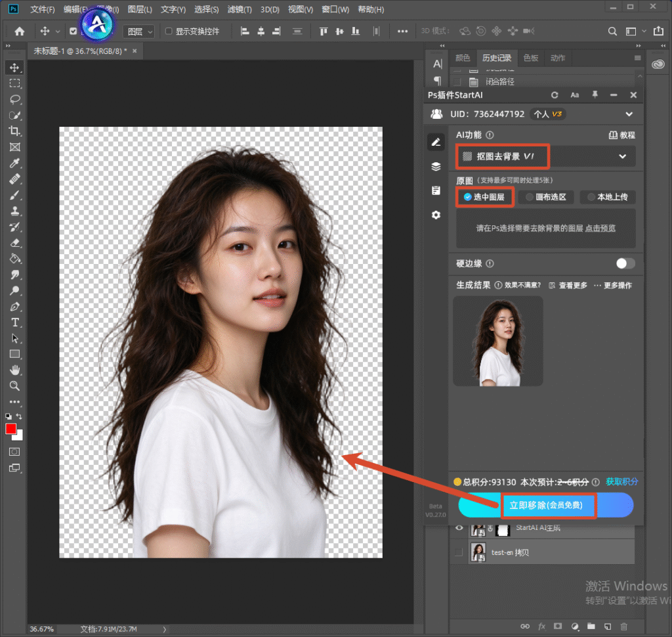Enable the 显示变换控件 checkbox
This screenshot has height=637, width=672.
click(169, 31)
